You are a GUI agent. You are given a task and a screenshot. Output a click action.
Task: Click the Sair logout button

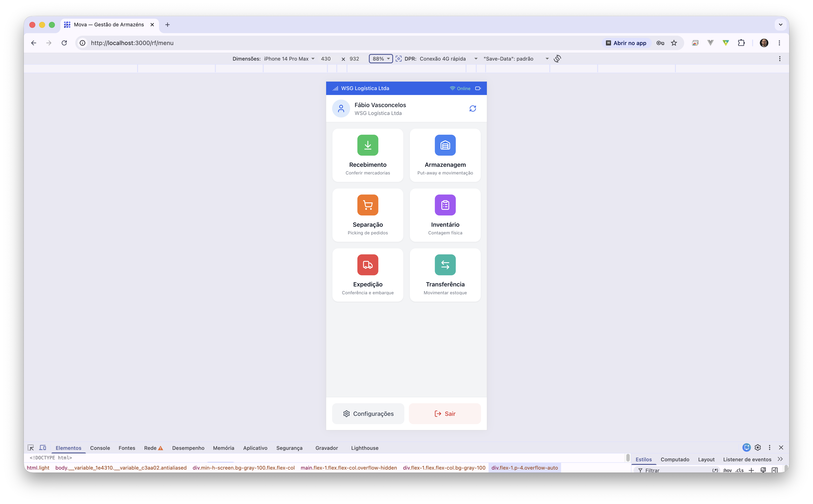[x=445, y=413]
